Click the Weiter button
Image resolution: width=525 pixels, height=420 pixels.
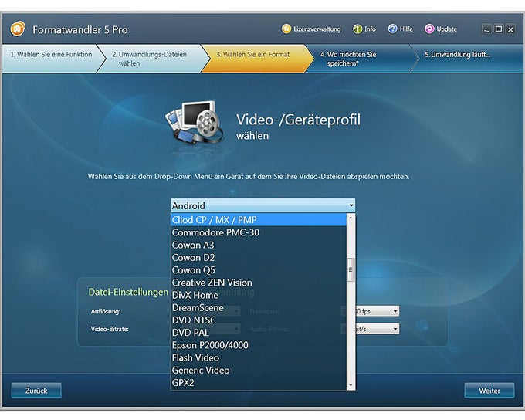(x=489, y=391)
